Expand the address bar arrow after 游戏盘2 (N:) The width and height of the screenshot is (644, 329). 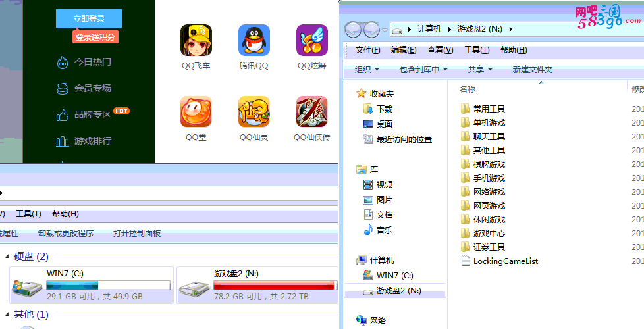510,29
